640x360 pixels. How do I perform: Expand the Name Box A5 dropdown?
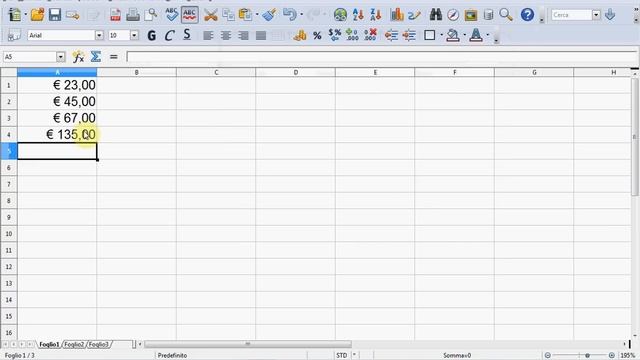(60, 57)
